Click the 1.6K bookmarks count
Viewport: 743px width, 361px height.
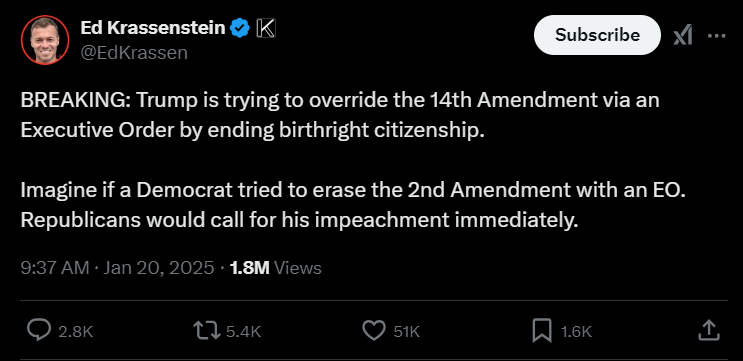click(x=577, y=332)
